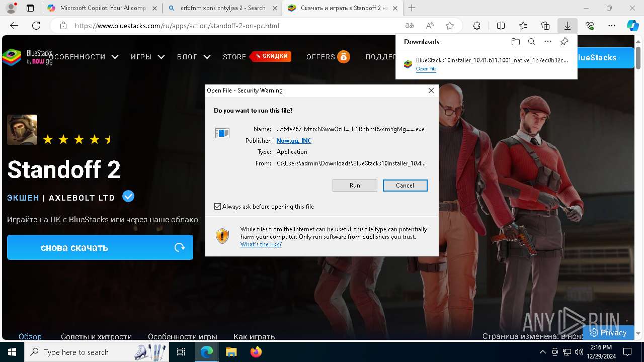This screenshot has height=362, width=644.
Task: Open the STORE menu item
Action: pos(234,57)
